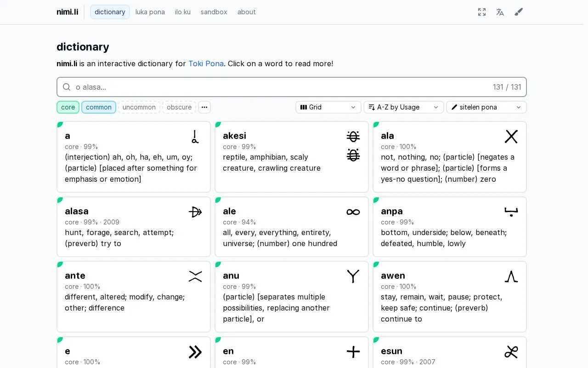Enable the uncommon category filter
Image resolution: width=588 pixels, height=368 pixels.
pos(139,107)
